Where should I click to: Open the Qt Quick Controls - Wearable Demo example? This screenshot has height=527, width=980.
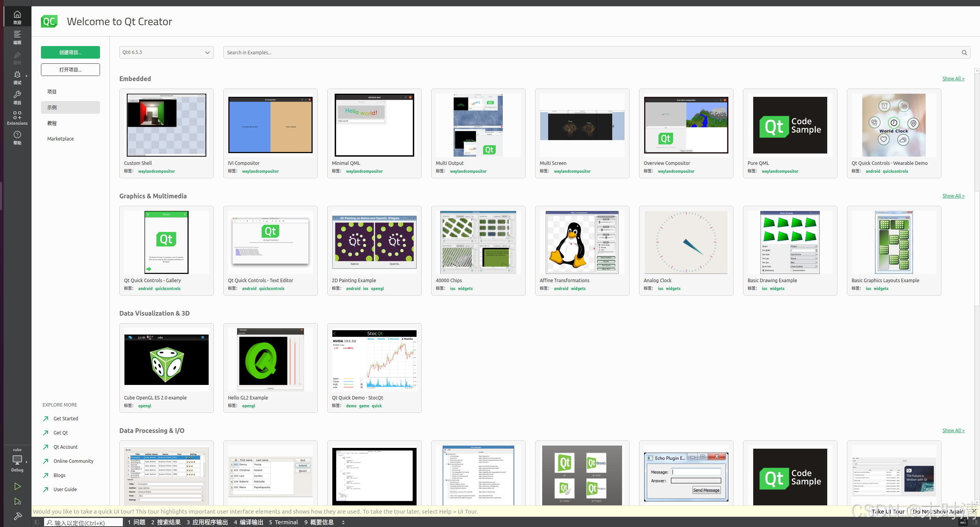[894, 133]
